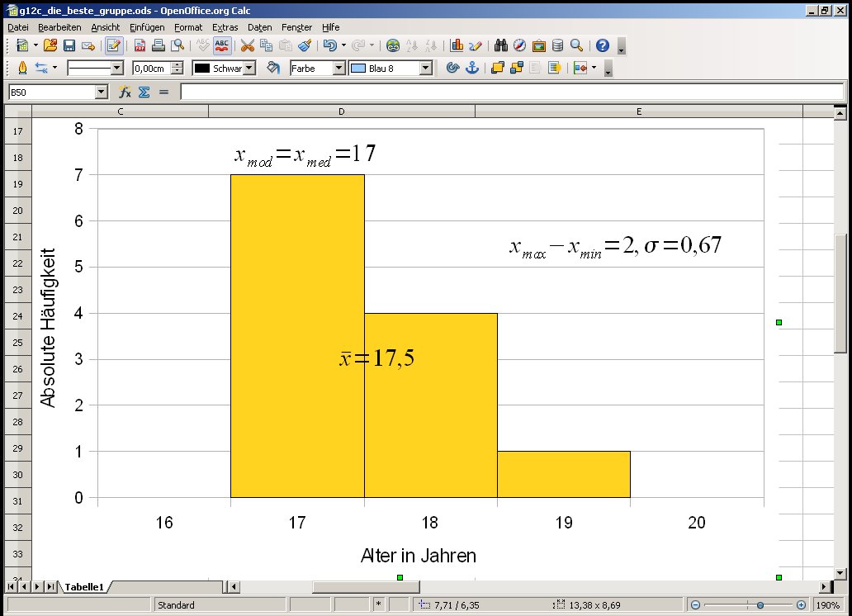Insert a chart from the toolbar
The height and width of the screenshot is (616, 852).
pos(457,45)
